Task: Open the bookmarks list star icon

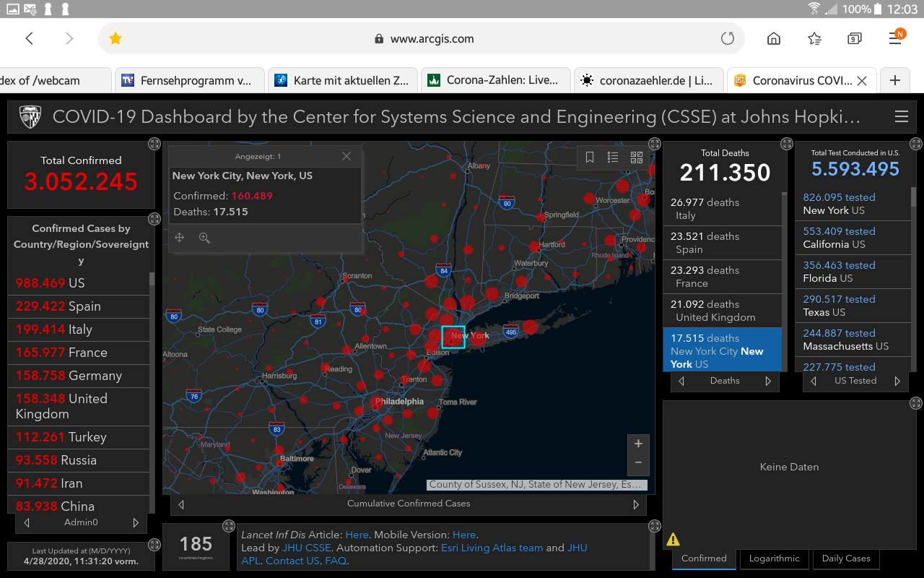Action: point(814,39)
